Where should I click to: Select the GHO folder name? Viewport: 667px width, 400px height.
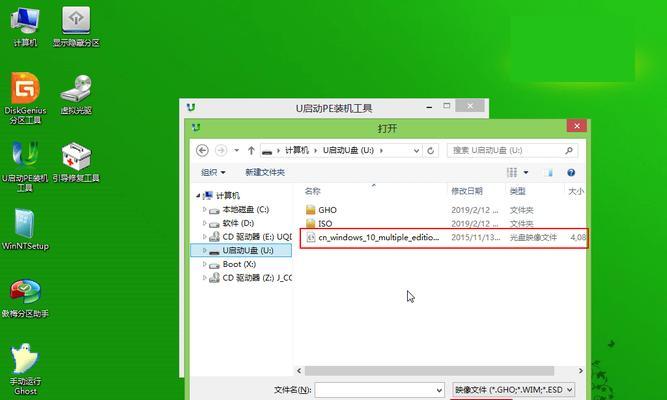coord(328,210)
